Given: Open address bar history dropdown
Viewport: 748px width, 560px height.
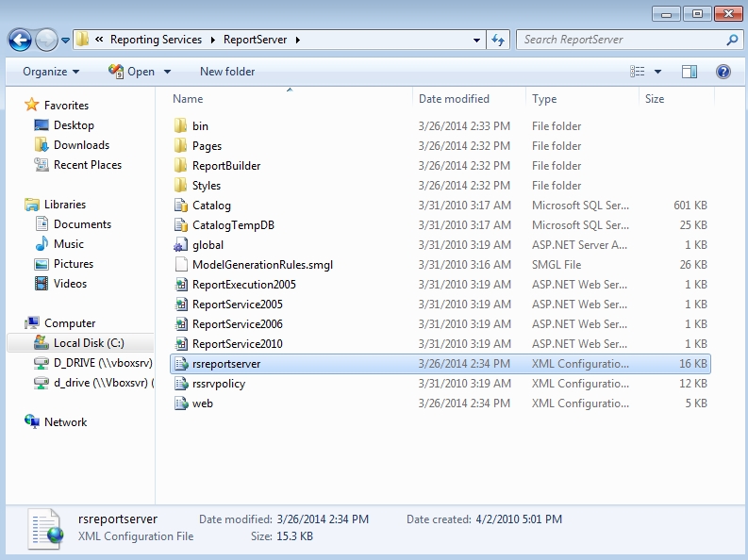Looking at the screenshot, I should (x=476, y=40).
